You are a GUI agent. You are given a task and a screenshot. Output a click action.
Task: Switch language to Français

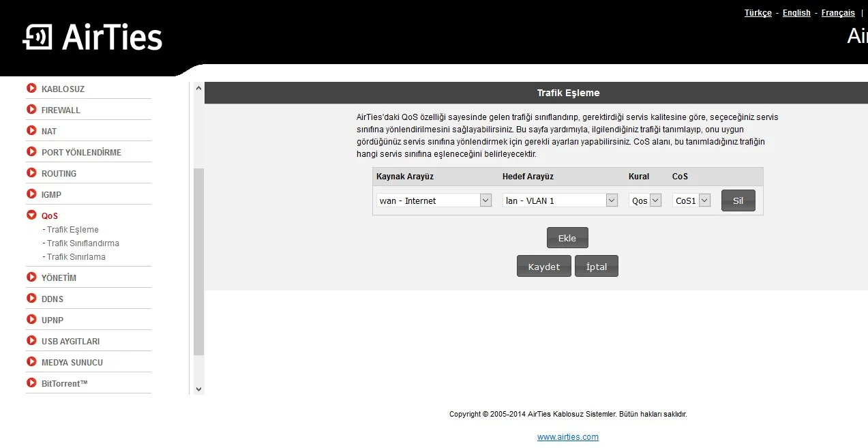point(838,13)
